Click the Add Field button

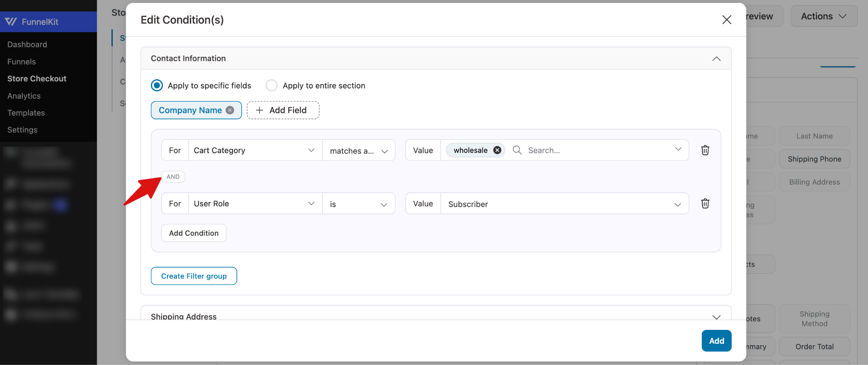tap(283, 110)
